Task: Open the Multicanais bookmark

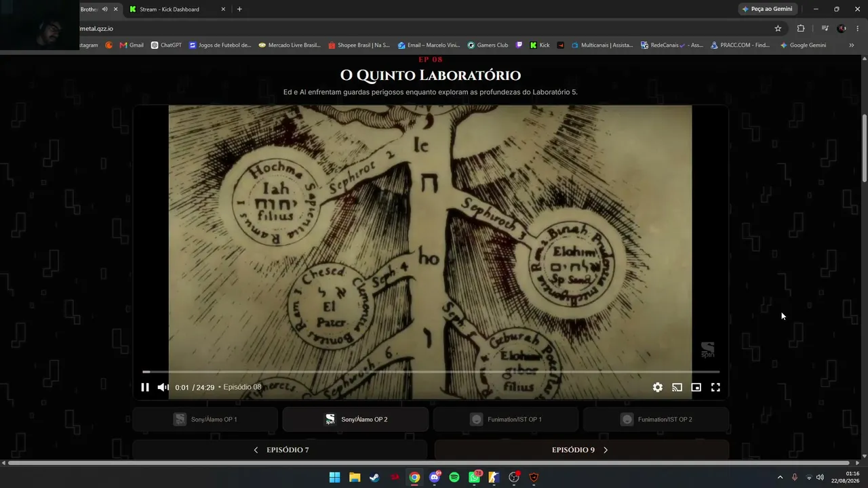Action: pyautogui.click(x=602, y=45)
